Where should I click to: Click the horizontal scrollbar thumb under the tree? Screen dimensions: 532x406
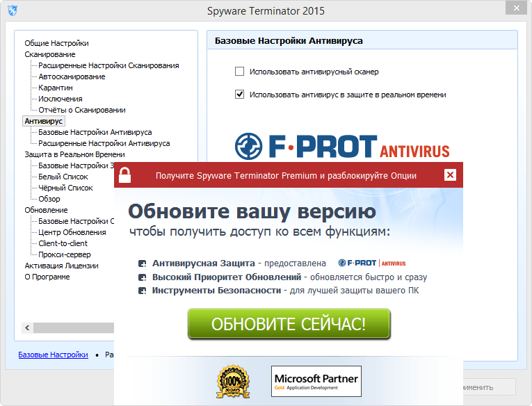pyautogui.click(x=74, y=327)
